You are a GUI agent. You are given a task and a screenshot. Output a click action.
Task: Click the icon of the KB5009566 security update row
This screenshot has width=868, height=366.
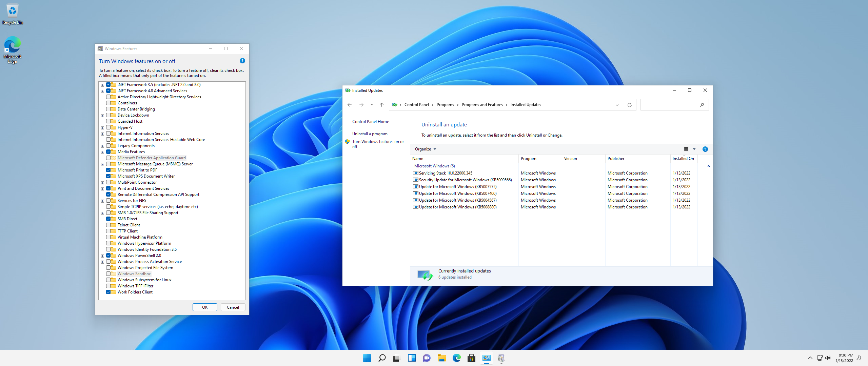(415, 180)
